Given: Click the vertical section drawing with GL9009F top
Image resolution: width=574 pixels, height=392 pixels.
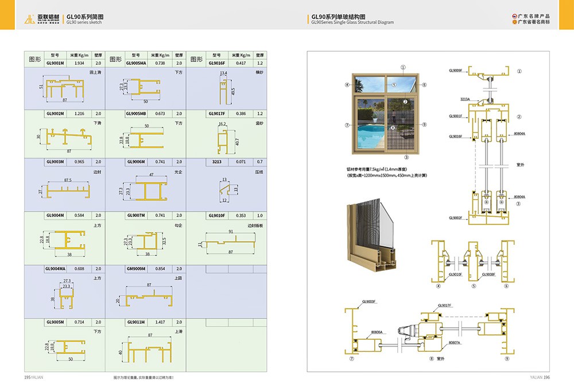Looking at the screenshot, I should [x=487, y=145].
